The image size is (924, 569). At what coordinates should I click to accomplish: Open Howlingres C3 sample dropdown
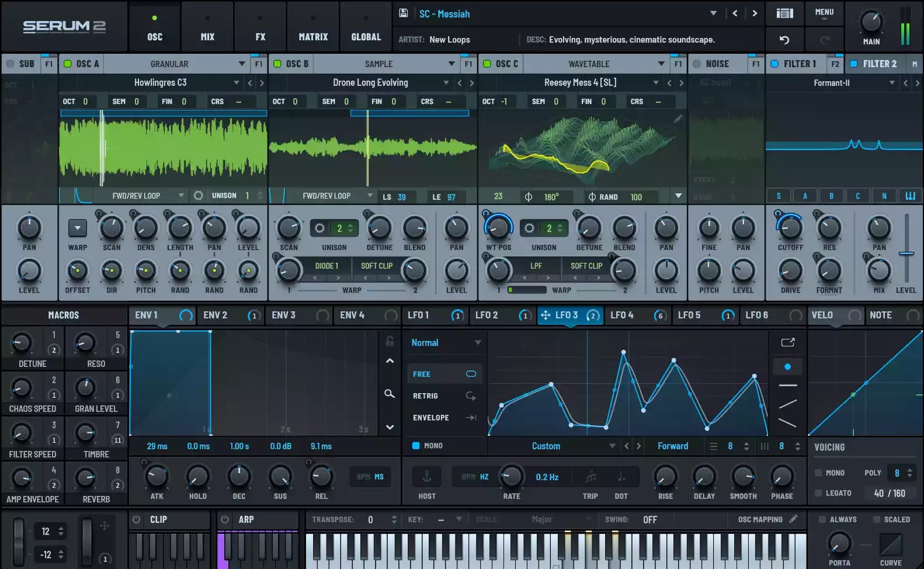coord(236,83)
